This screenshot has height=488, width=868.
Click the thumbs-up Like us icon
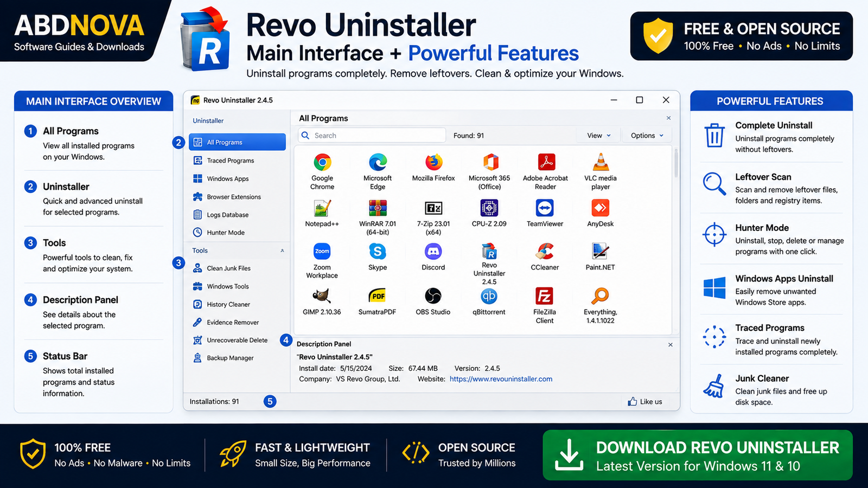pos(632,401)
